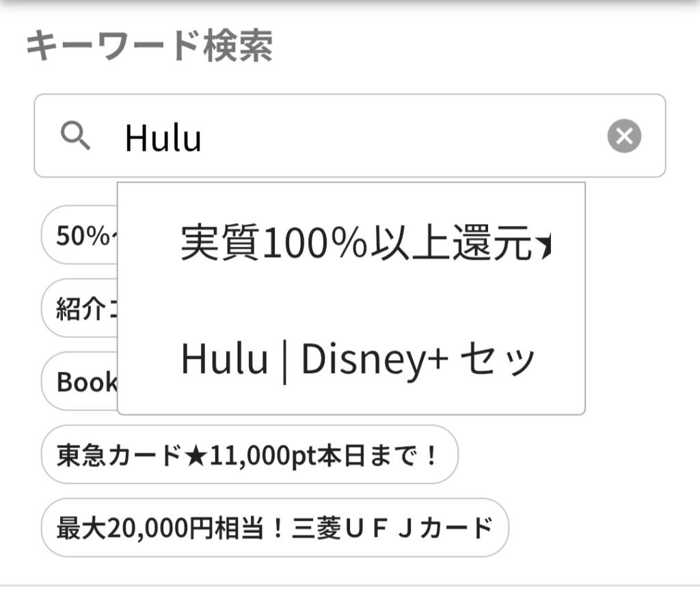Open the 最大20,000円相当！三菱ＵＦＪカード chip
Viewport: 700px width, 596px height.
(x=274, y=528)
